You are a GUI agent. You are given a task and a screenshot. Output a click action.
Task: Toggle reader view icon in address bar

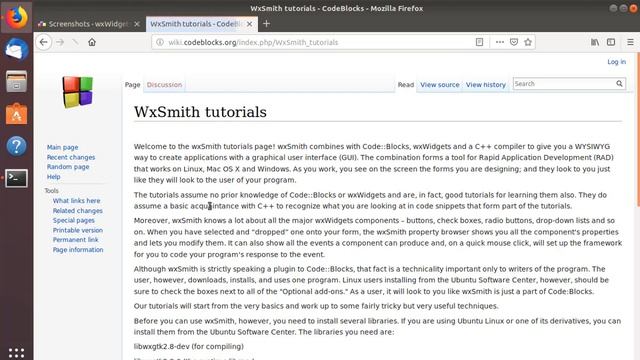click(x=479, y=42)
